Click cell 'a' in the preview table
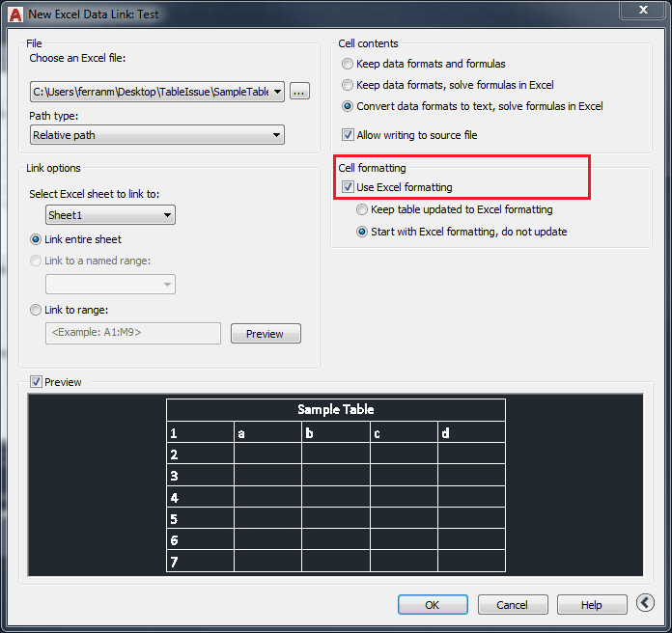The width and height of the screenshot is (672, 633). click(267, 432)
